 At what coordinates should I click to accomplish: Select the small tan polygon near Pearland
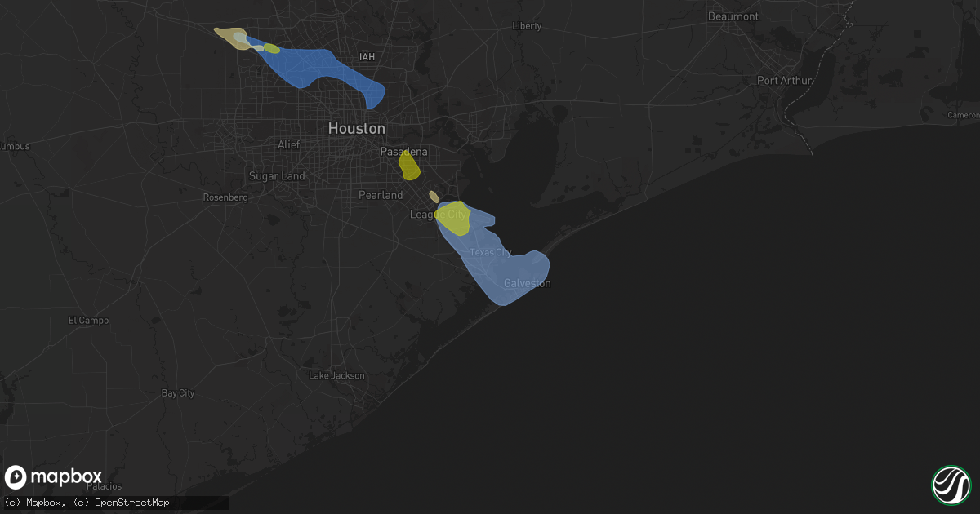[434, 197]
